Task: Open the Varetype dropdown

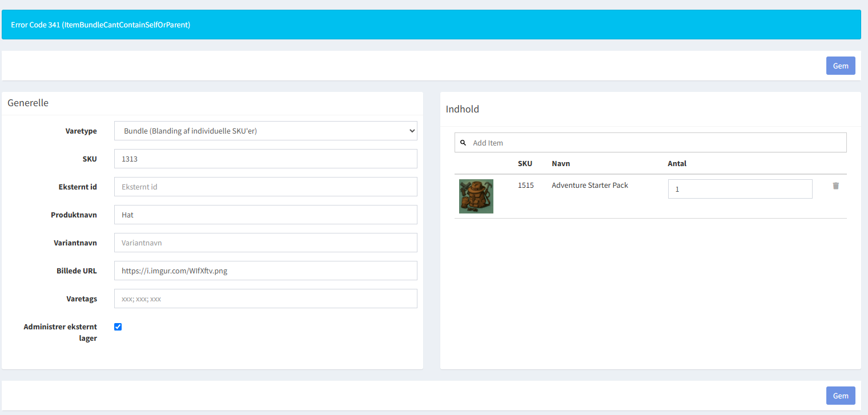Action: (x=266, y=131)
